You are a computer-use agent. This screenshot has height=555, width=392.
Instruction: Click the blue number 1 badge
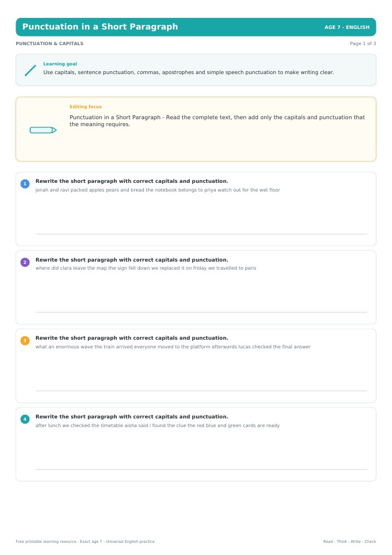pos(25,183)
